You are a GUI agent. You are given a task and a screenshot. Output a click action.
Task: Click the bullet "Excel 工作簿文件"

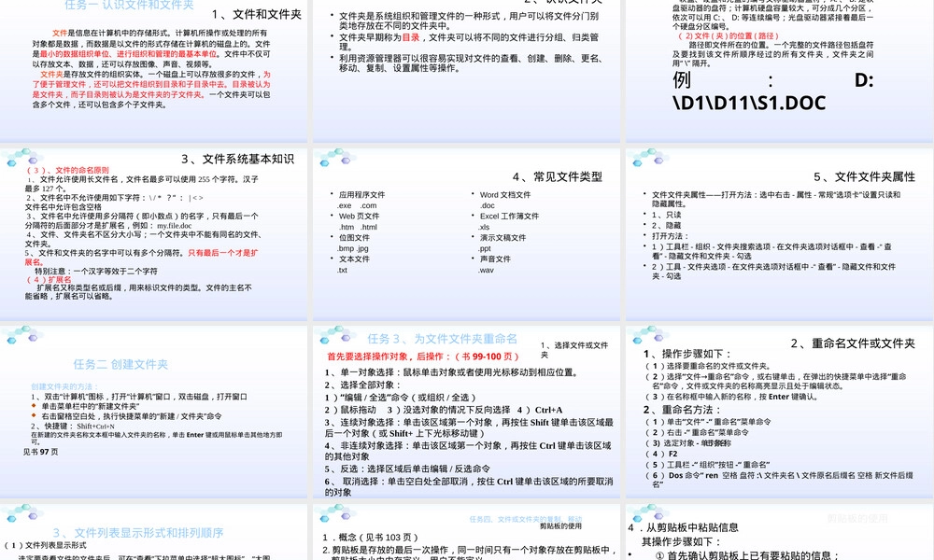pyautogui.click(x=509, y=216)
